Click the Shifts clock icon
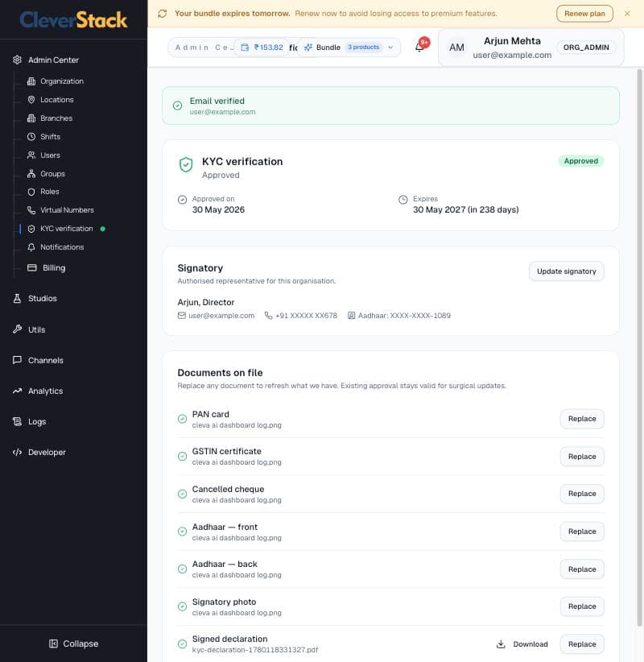Image resolution: width=644 pixels, height=662 pixels. 31,137
